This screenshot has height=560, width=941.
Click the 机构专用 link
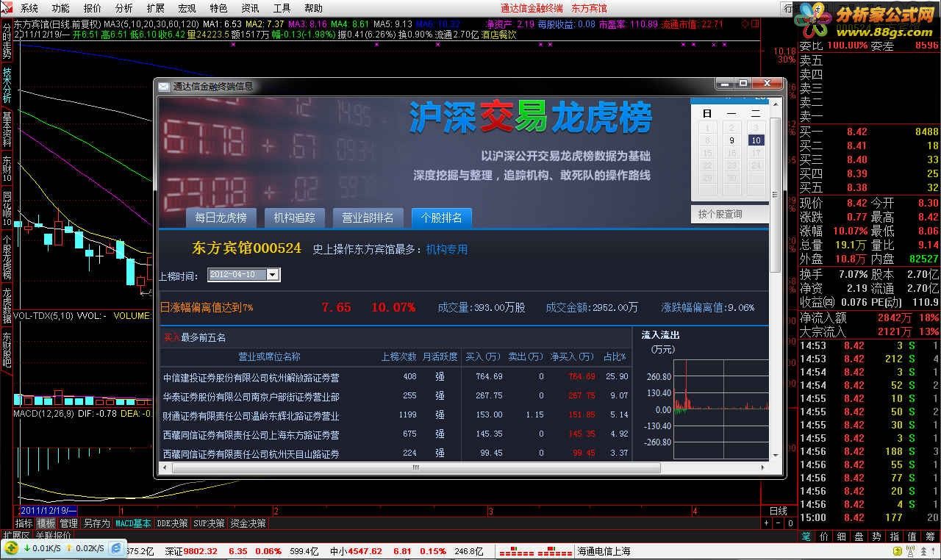[x=447, y=249]
